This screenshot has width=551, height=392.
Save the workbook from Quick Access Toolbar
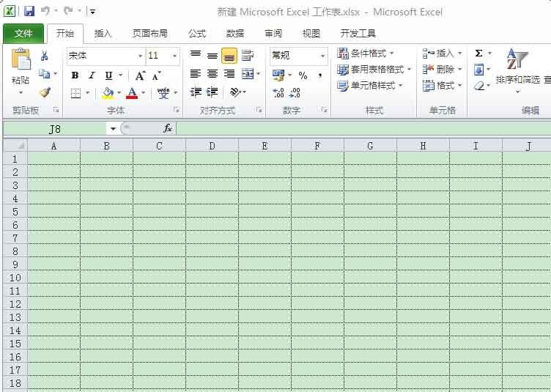point(29,11)
